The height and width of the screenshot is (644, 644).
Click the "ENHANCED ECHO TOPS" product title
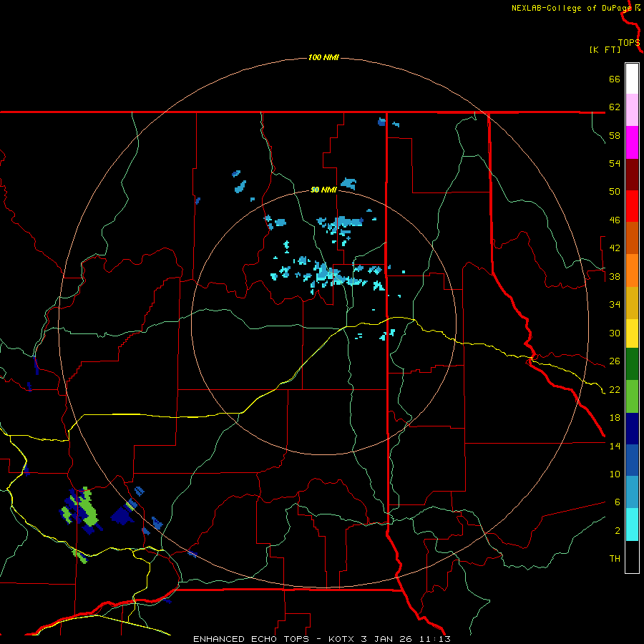click(x=251, y=639)
